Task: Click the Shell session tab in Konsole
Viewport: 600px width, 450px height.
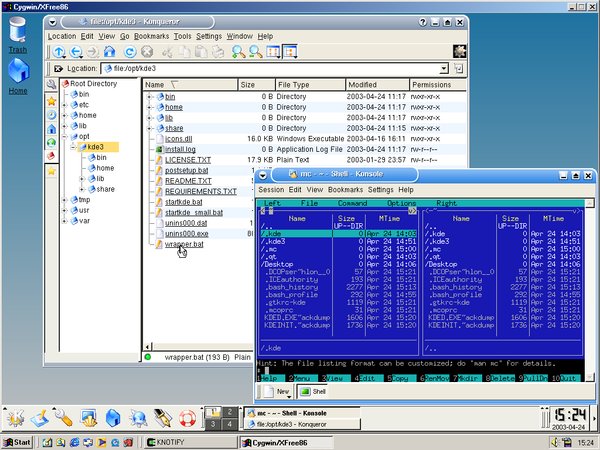Action: point(313,391)
